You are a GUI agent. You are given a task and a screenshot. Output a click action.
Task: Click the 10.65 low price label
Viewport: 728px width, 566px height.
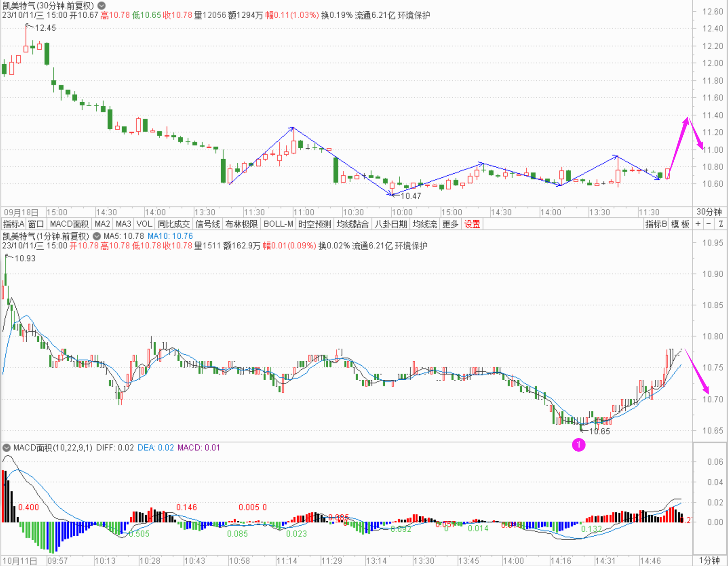[x=600, y=431]
